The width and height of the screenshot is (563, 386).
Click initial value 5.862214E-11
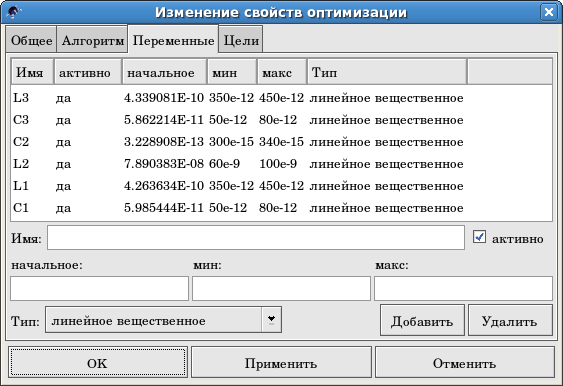[x=164, y=120]
